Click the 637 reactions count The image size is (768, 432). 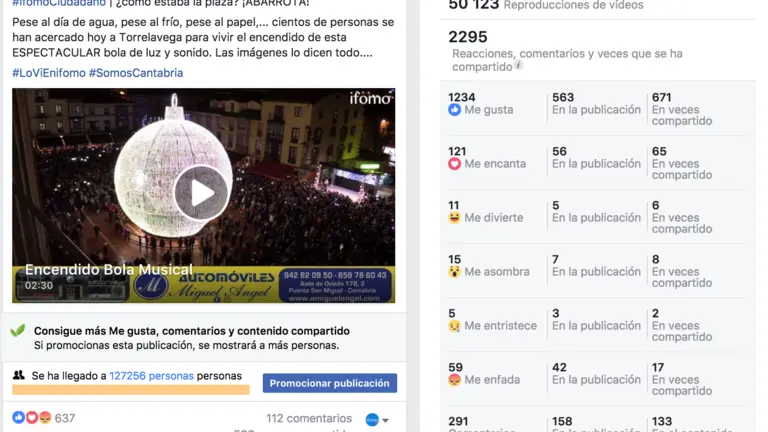tap(65, 418)
